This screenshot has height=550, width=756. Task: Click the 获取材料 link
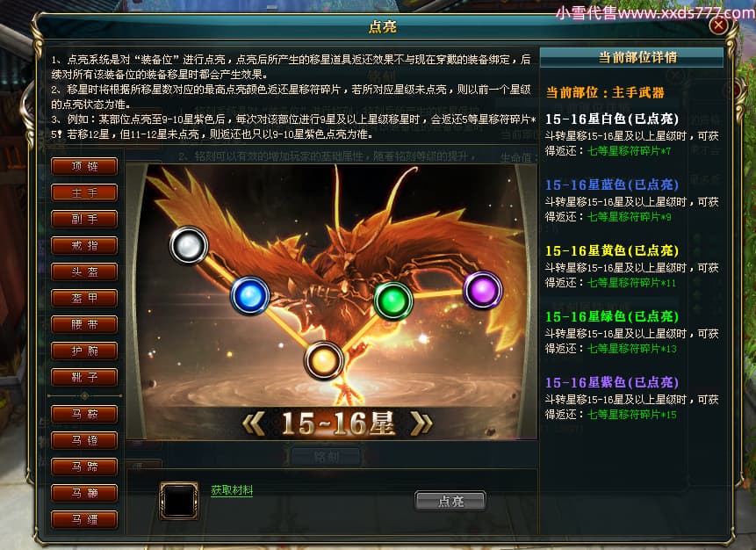click(x=232, y=490)
